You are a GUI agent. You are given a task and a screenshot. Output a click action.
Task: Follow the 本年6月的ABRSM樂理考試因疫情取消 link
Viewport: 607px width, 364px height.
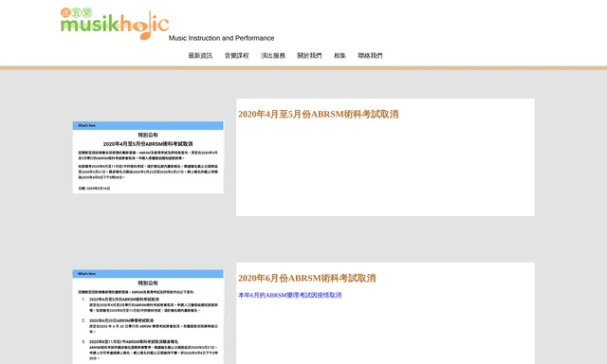click(290, 295)
